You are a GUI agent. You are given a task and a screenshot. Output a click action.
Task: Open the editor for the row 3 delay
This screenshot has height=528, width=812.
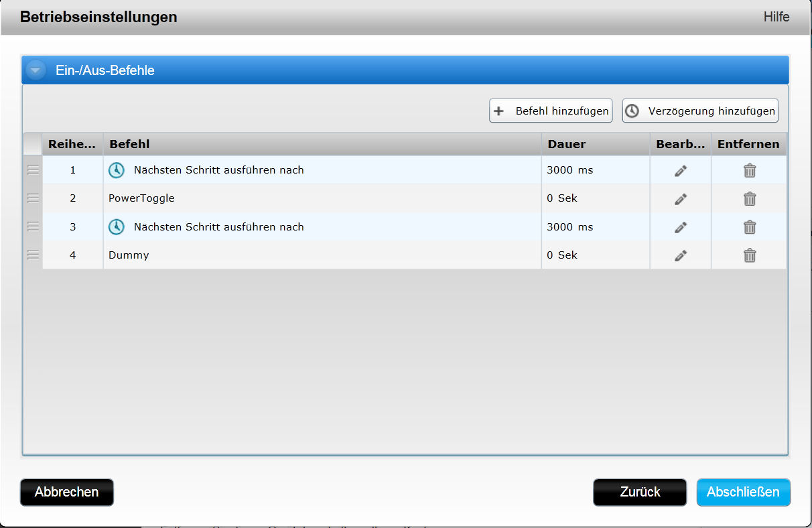click(x=681, y=227)
